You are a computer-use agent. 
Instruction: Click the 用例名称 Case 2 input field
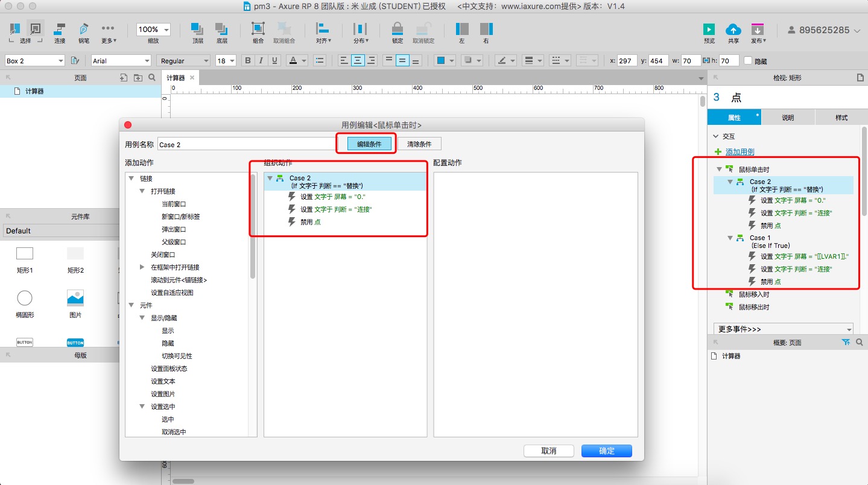pos(247,144)
